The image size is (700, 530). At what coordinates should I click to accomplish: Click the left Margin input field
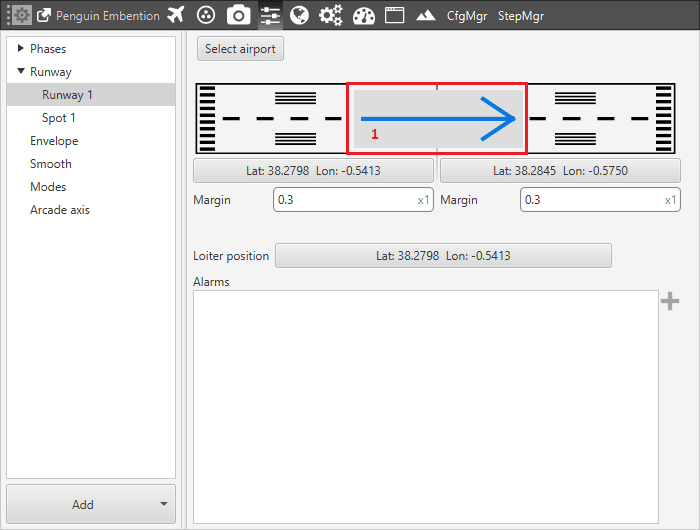tap(353, 200)
